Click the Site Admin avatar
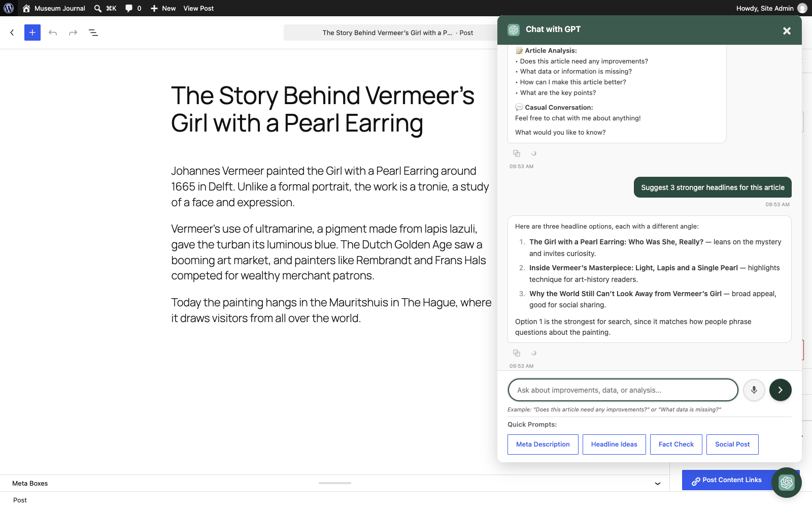The image size is (812, 508). point(802,8)
